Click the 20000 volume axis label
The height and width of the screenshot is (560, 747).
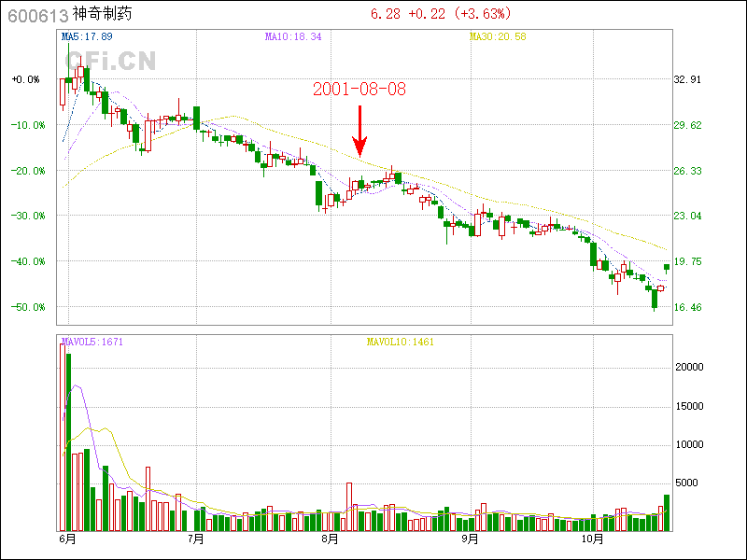tap(689, 368)
